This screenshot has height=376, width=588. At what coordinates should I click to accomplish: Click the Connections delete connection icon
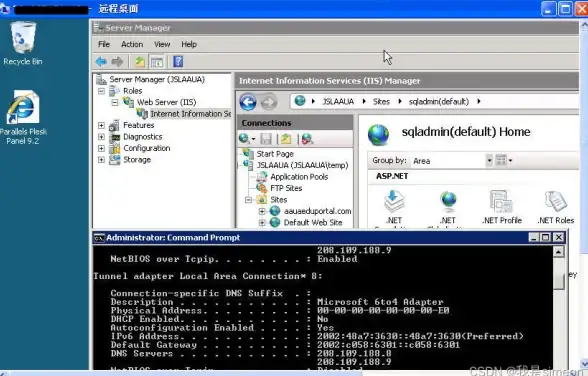[307, 139]
